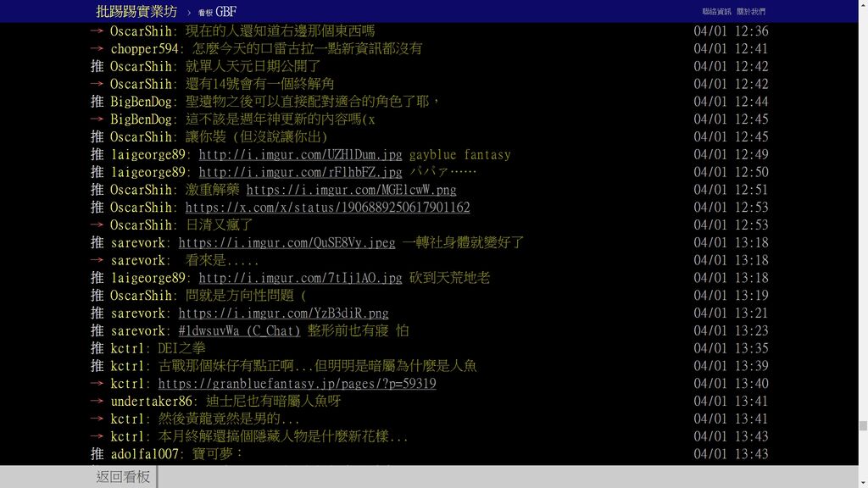Open the x.com status link
The image size is (868, 488).
pyautogui.click(x=327, y=208)
